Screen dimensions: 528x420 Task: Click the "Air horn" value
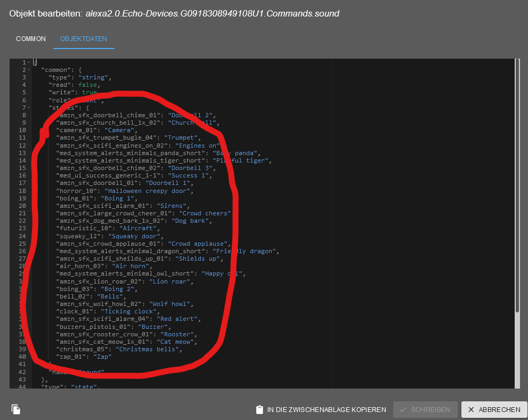(x=131, y=266)
